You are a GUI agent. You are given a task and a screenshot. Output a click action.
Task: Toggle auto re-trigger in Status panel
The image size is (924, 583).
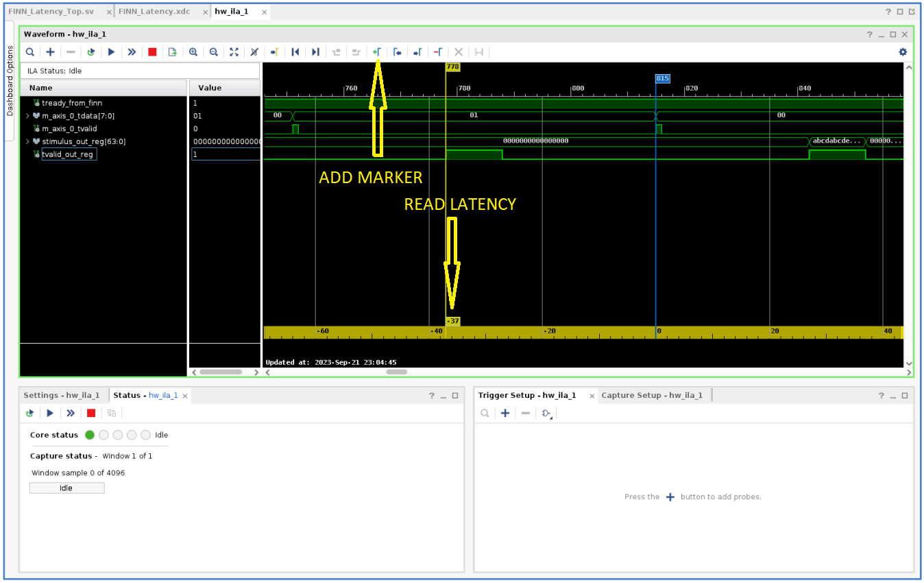point(29,413)
